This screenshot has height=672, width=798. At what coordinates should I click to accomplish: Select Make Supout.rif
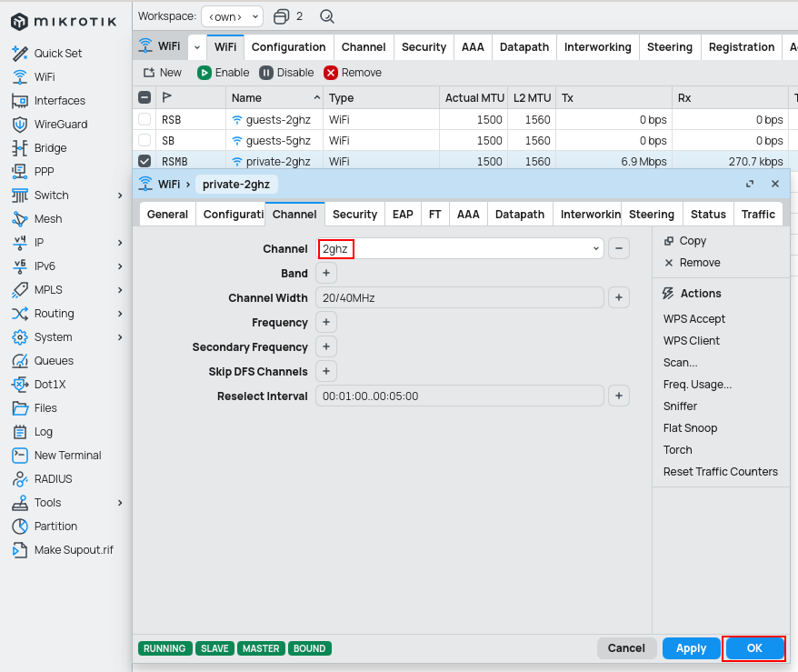(x=63, y=550)
